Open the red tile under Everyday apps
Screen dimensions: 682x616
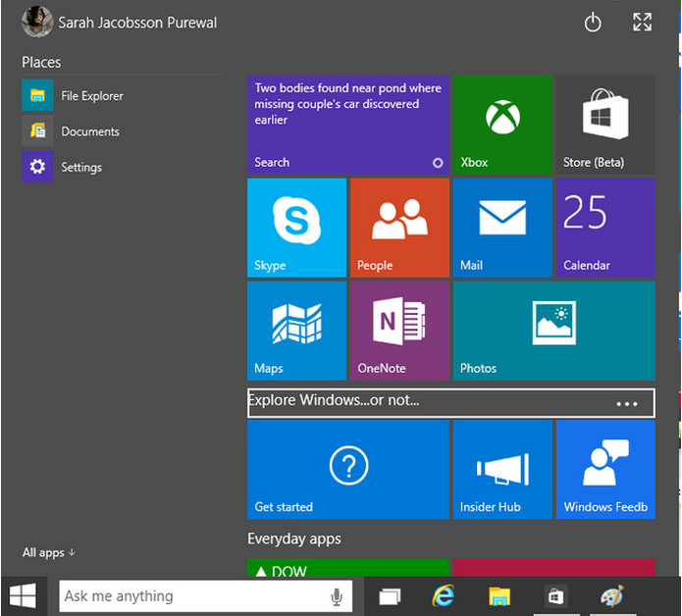[x=554, y=568]
